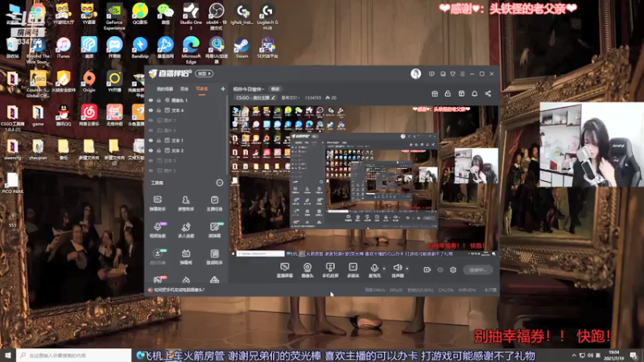Screen dimensions: 644x362
Task: Toggle the preview eye beside the settings gear
Action: (440, 269)
